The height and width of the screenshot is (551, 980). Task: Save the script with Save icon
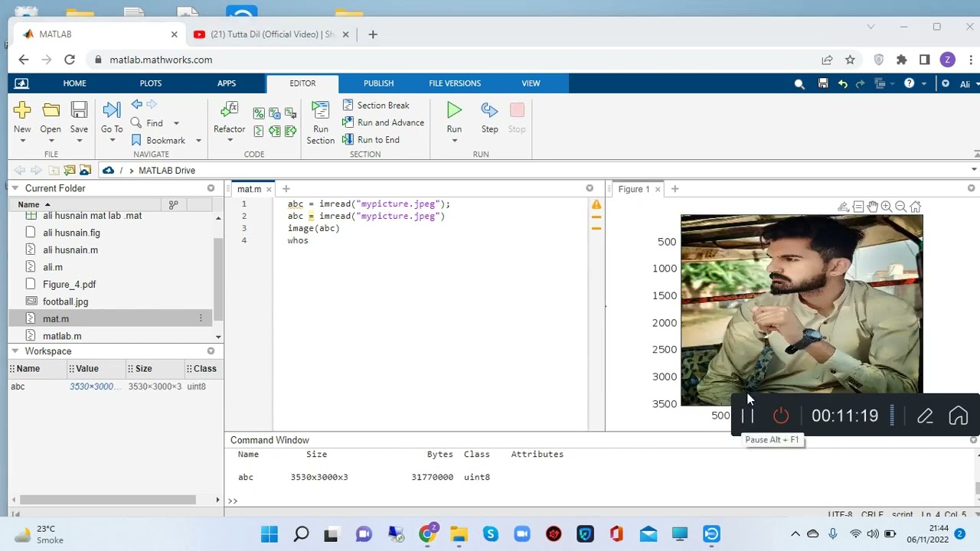click(x=79, y=110)
